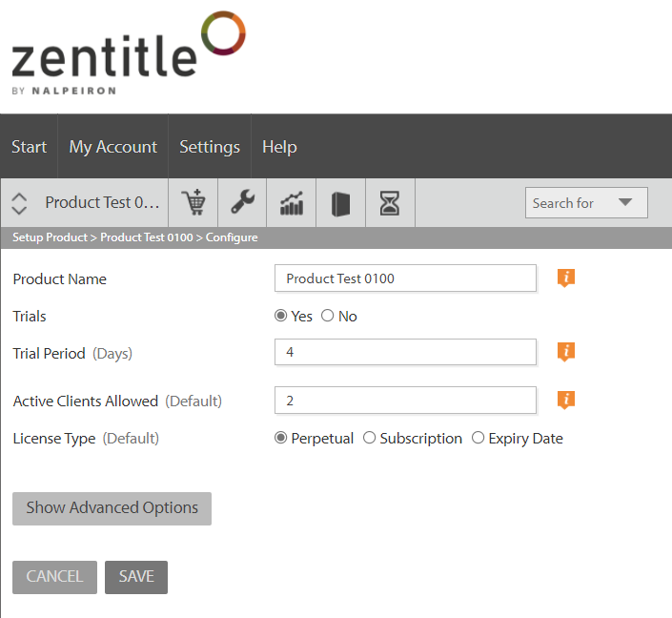This screenshot has height=618, width=672.
Task: Click the SAVE button
Action: (x=136, y=577)
